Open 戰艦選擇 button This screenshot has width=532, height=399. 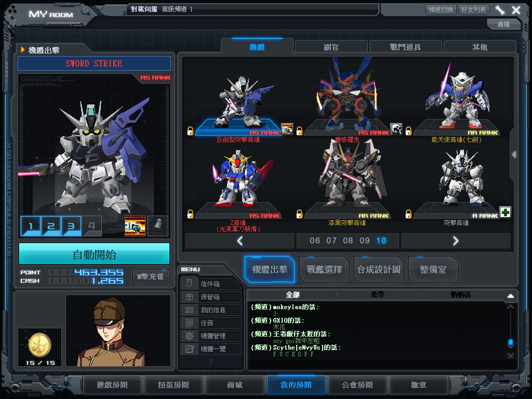coord(324,270)
